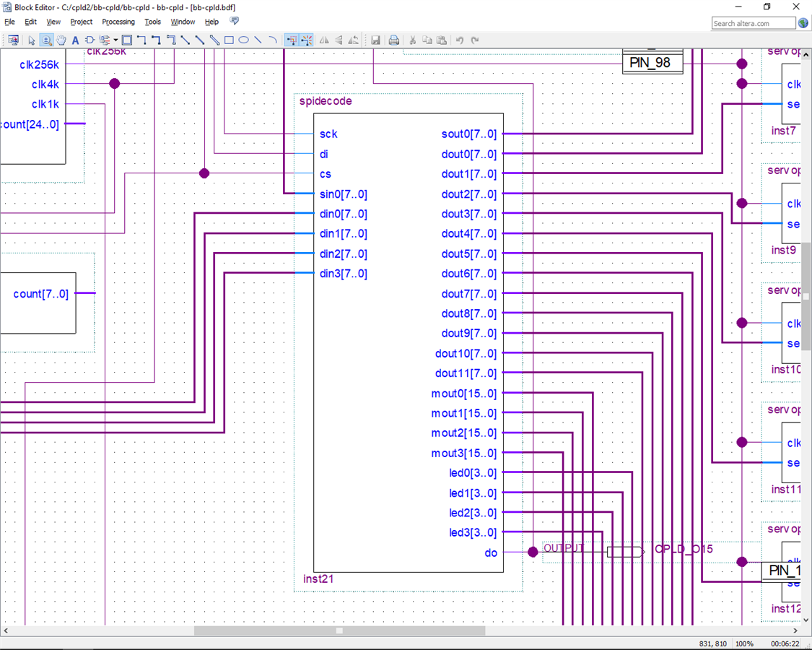This screenshot has height=650, width=812.
Task: Select the block tool
Action: (x=127, y=40)
